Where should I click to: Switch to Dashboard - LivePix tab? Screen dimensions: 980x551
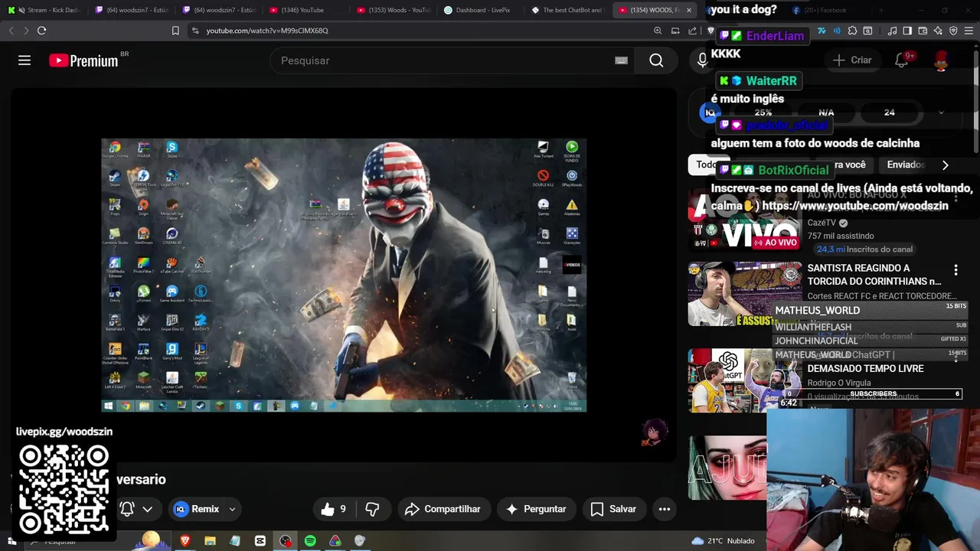480,10
